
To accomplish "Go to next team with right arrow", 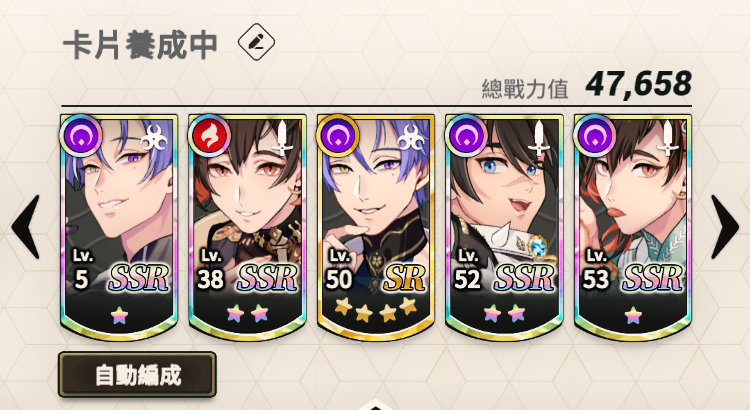I will click(725, 227).
